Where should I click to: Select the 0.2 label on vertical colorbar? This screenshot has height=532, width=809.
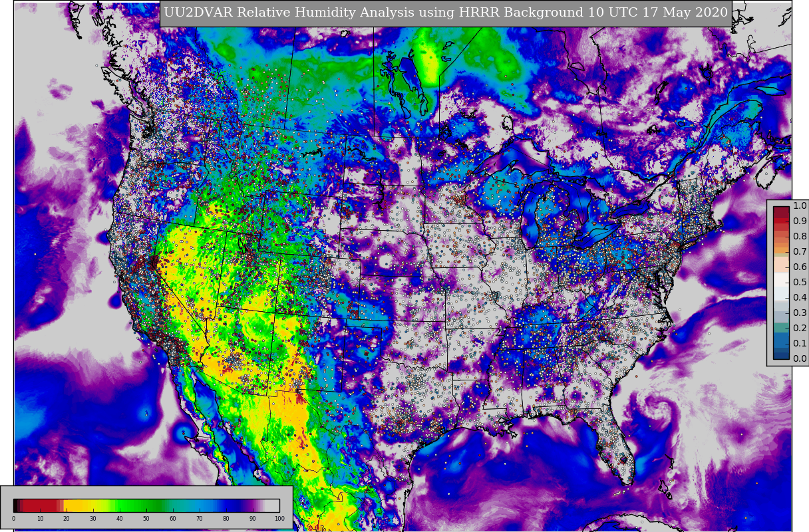pos(800,329)
